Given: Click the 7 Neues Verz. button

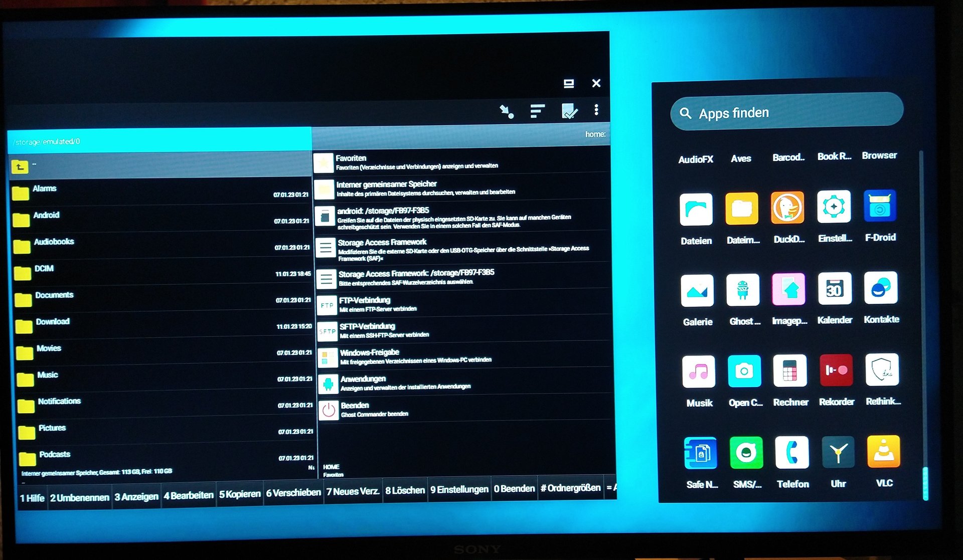Looking at the screenshot, I should click(x=353, y=491).
